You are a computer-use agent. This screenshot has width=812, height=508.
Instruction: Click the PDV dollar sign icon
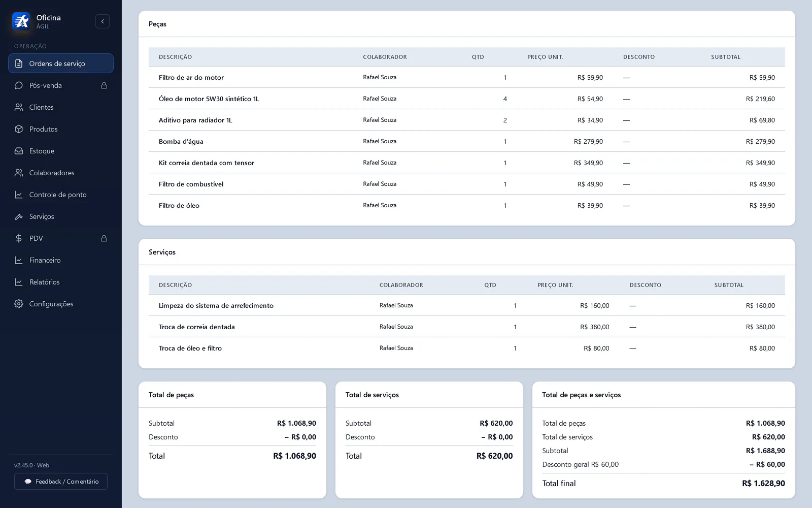click(19, 238)
